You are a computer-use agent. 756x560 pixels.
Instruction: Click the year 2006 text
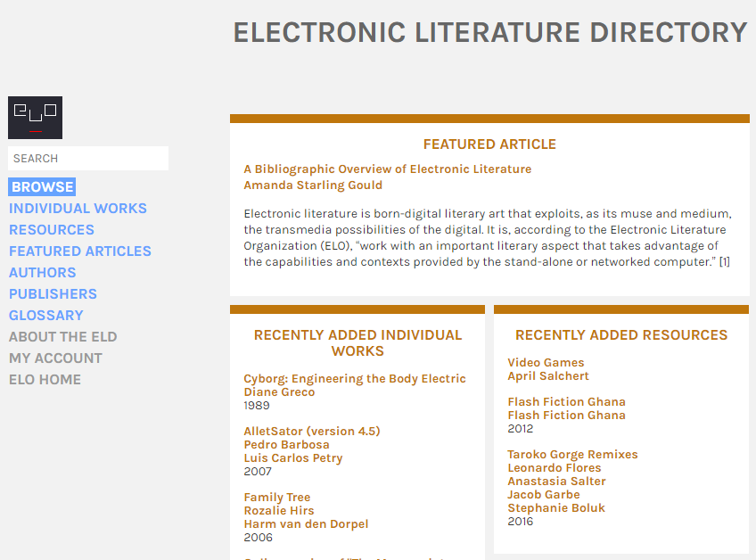click(x=258, y=538)
